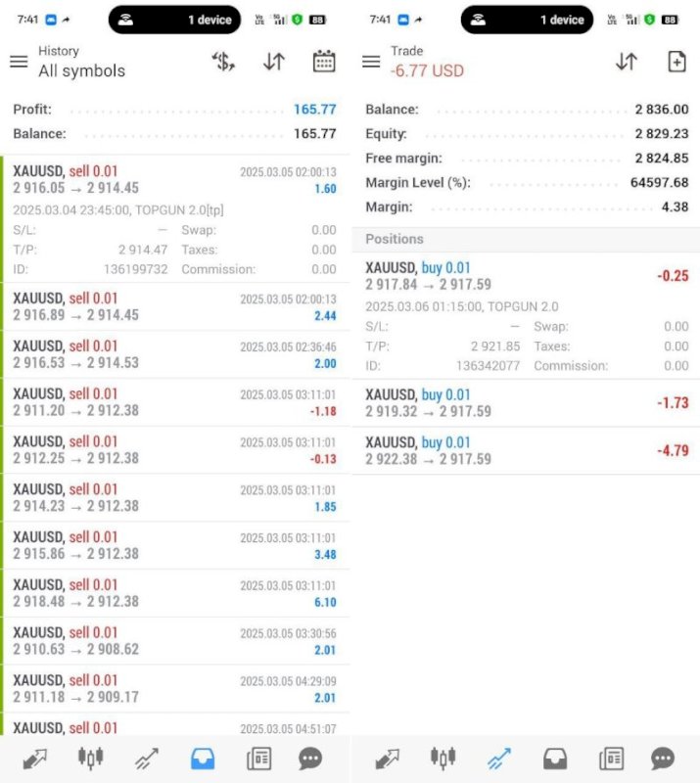This screenshot has height=783, width=700.
Task: Open the hamburger menu on the Trade screen
Action: click(x=371, y=62)
